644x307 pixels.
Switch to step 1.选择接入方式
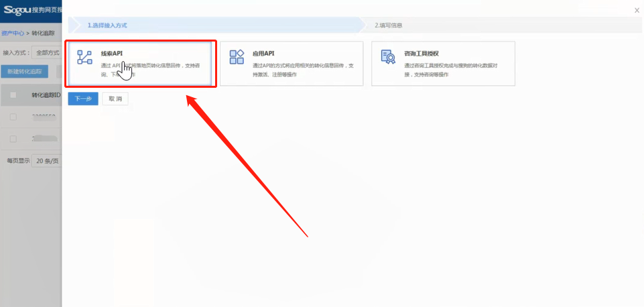pyautogui.click(x=107, y=25)
